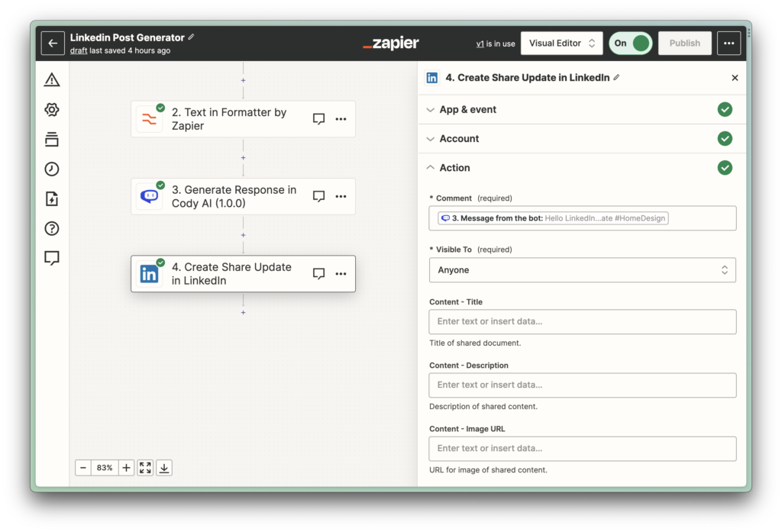
Task: Open the warnings triangle panel in the sidebar
Action: pyautogui.click(x=52, y=80)
